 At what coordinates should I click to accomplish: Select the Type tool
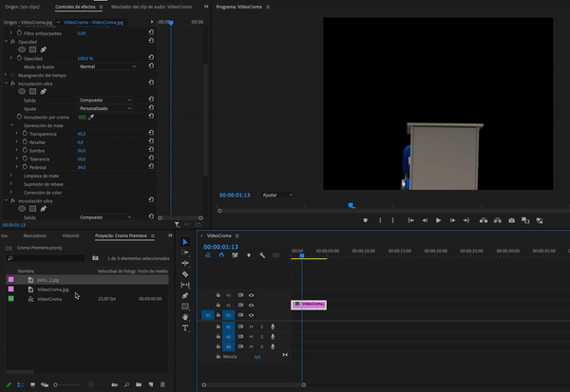pos(185,327)
